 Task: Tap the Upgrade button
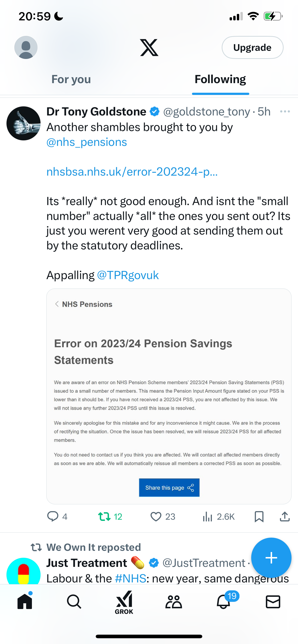[x=252, y=47]
